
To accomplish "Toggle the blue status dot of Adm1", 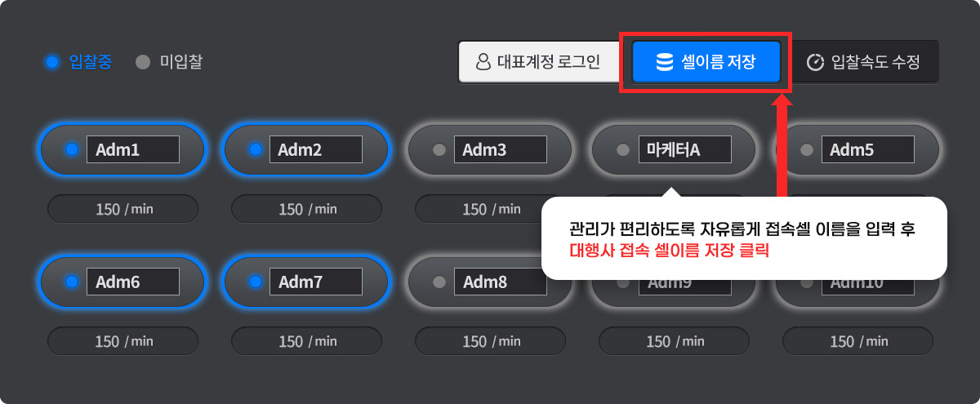I will click(x=71, y=150).
